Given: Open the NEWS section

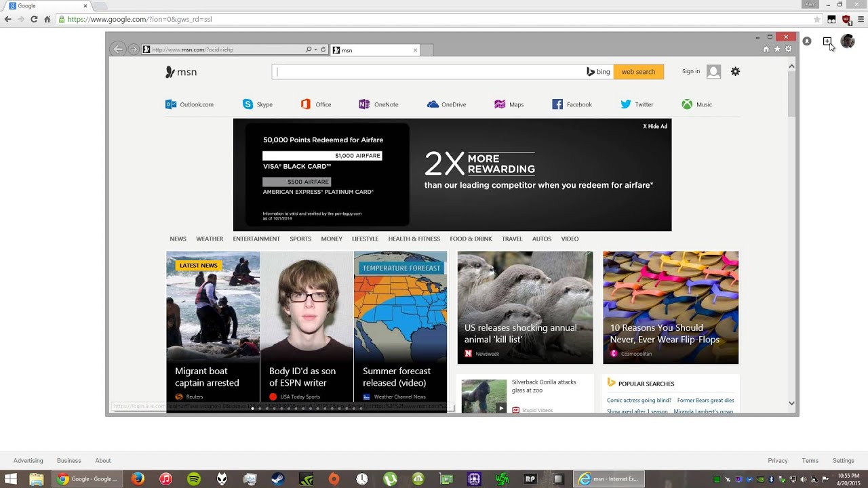Looking at the screenshot, I should coord(178,239).
